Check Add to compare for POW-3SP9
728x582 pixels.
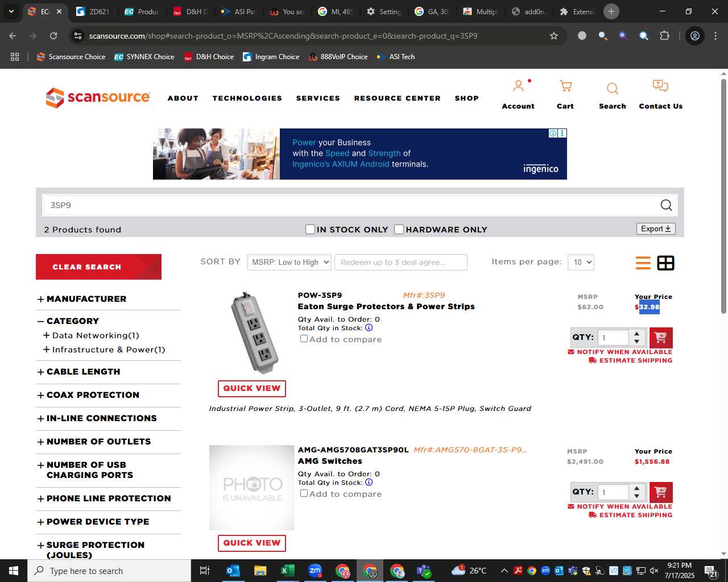tap(304, 339)
